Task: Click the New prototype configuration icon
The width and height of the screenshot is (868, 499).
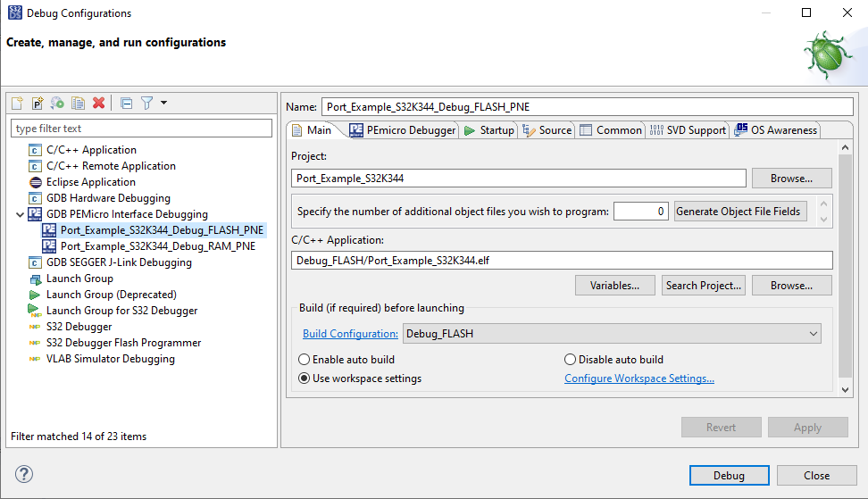Action: tap(38, 104)
